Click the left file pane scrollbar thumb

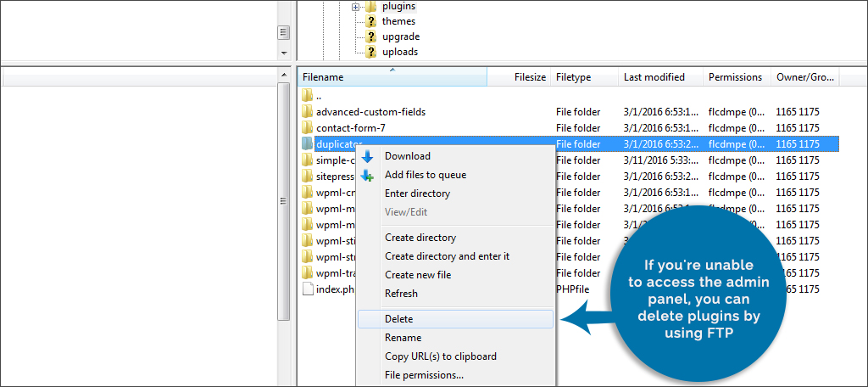pos(283,200)
